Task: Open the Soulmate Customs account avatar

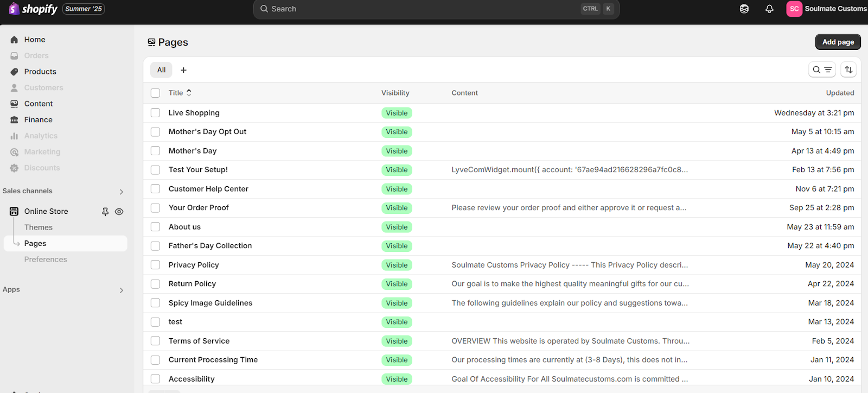Action: (794, 9)
